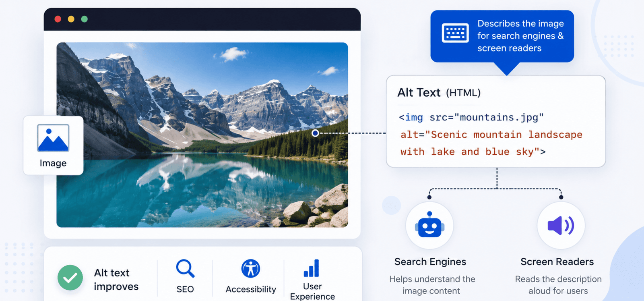644x301 pixels.
Task: Click the "Search Engines" title
Action: pos(430,262)
